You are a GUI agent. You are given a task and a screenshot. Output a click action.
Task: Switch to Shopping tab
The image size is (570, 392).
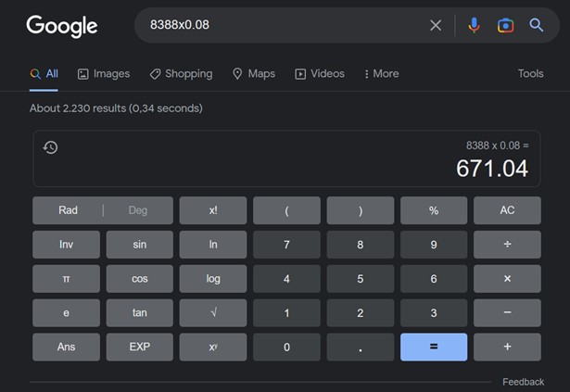[181, 74]
